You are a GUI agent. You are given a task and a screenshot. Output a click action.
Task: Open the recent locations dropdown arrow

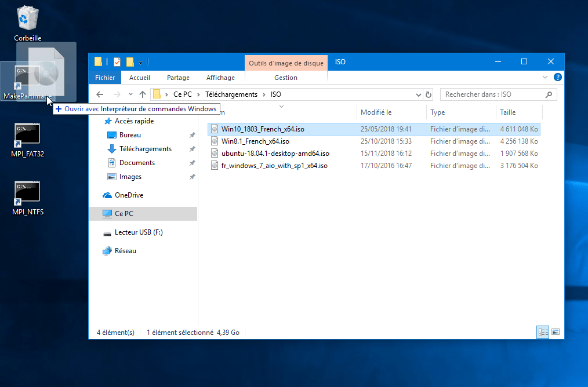pyautogui.click(x=130, y=94)
